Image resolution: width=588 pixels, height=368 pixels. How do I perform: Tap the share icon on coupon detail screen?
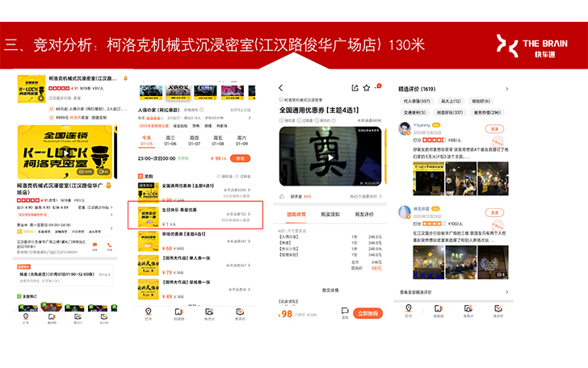point(355,88)
